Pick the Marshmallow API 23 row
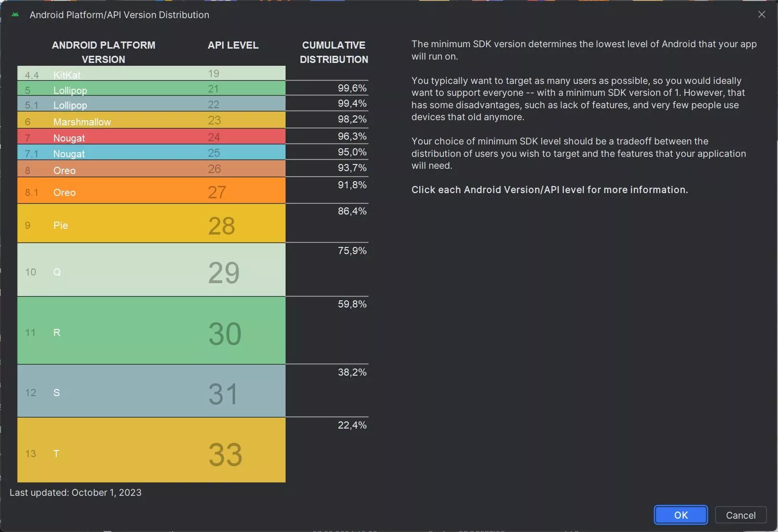This screenshot has width=778, height=532. [151, 120]
